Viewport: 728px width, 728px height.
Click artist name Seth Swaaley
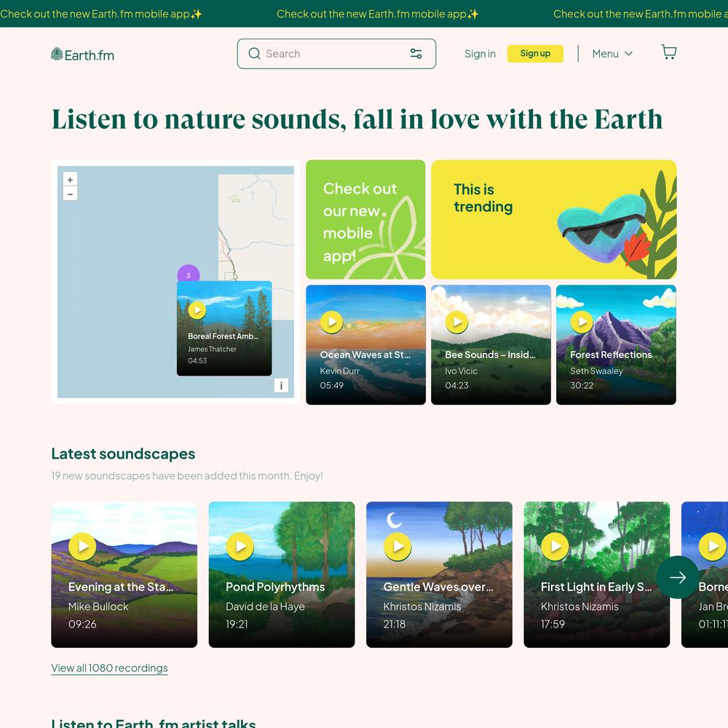(x=597, y=371)
